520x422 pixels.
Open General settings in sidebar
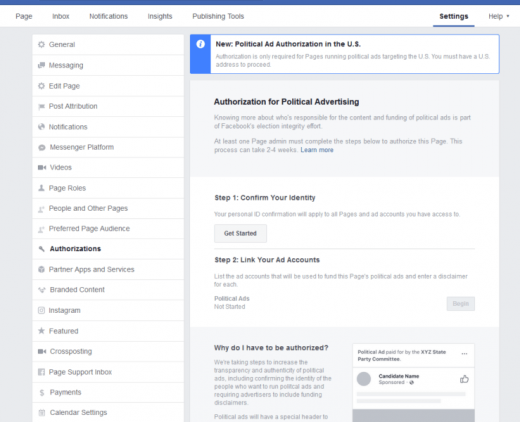(x=108, y=44)
